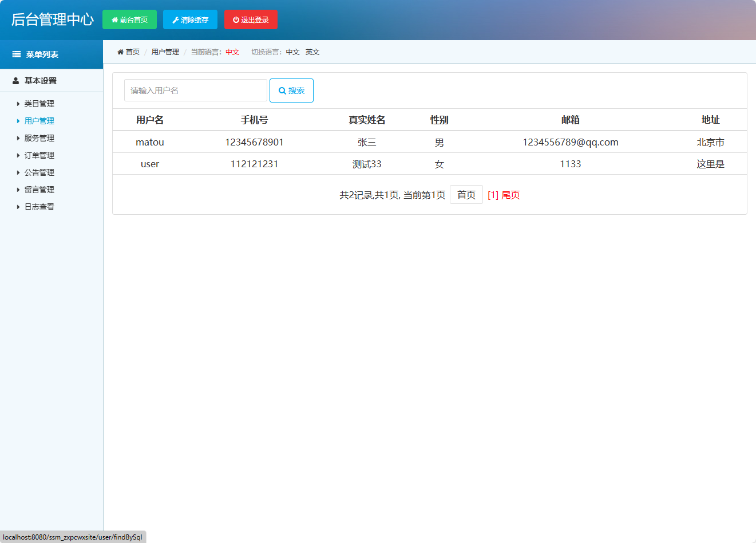Click the power icon on 退出登录 button
This screenshot has width=756, height=543.
tap(236, 19)
